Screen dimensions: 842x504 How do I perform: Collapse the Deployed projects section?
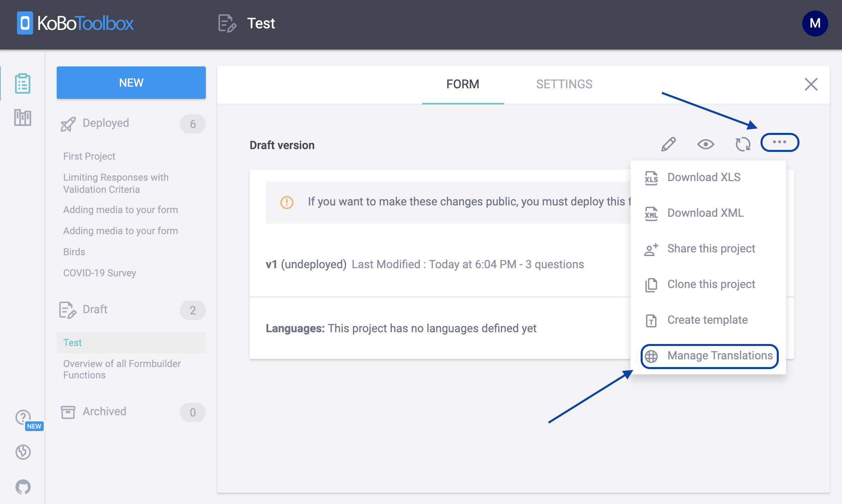[106, 123]
